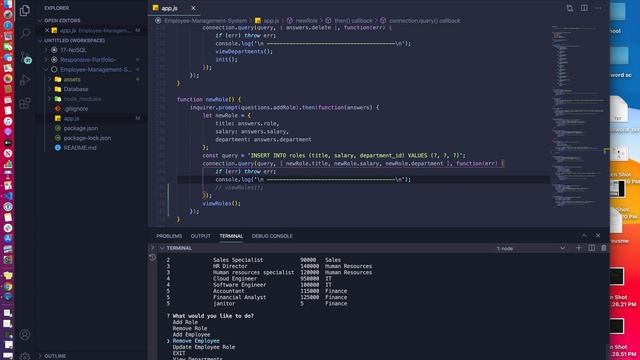Select highlighted 'Remove Employee' terminal option
The width and height of the screenshot is (640, 360).
[x=196, y=341]
